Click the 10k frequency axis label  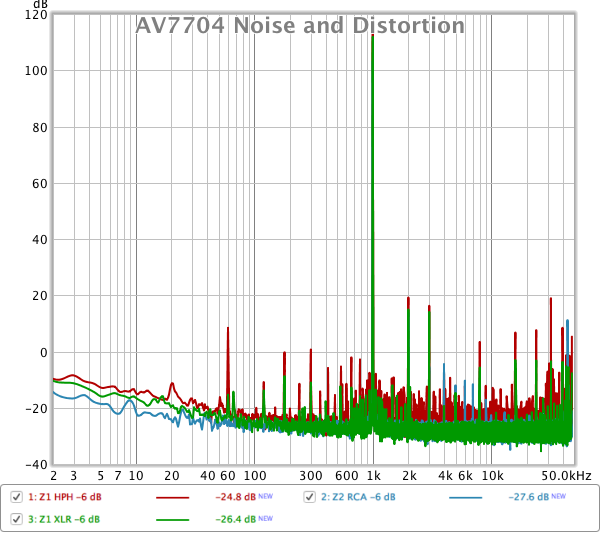coord(492,476)
